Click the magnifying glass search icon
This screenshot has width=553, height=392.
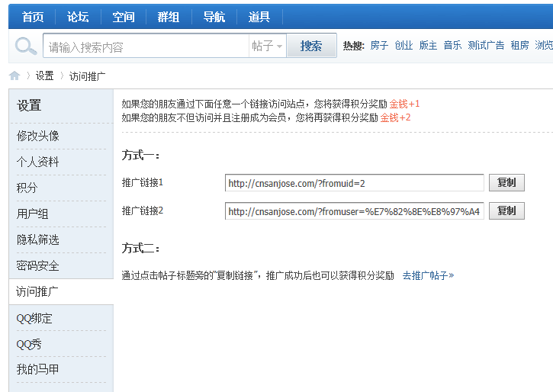tap(26, 46)
